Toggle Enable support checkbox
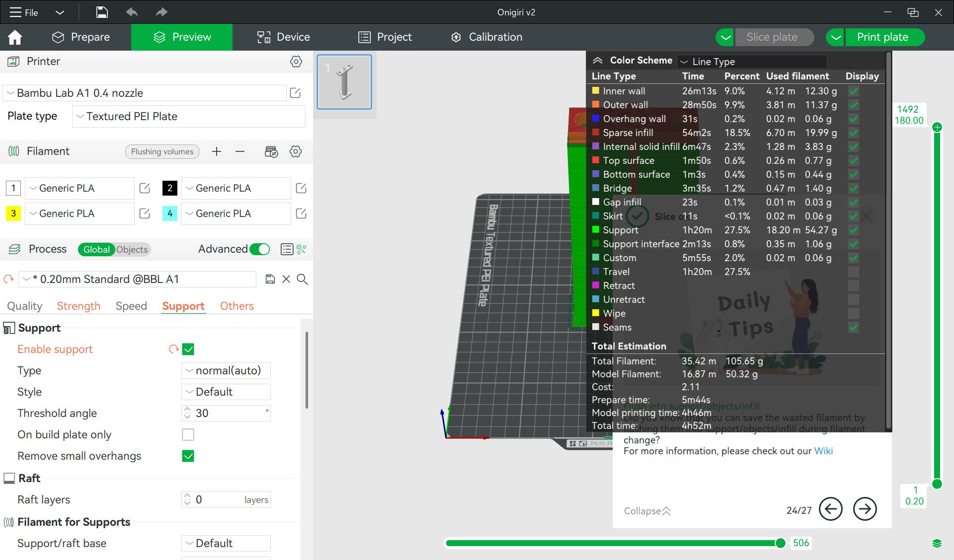The height and width of the screenshot is (560, 954). (188, 349)
